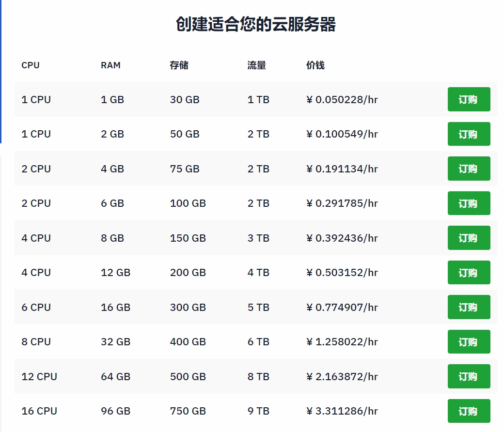Click the ¥ 0.050228/hr price text
Viewport: 504px width, 432px height.
pyautogui.click(x=342, y=100)
